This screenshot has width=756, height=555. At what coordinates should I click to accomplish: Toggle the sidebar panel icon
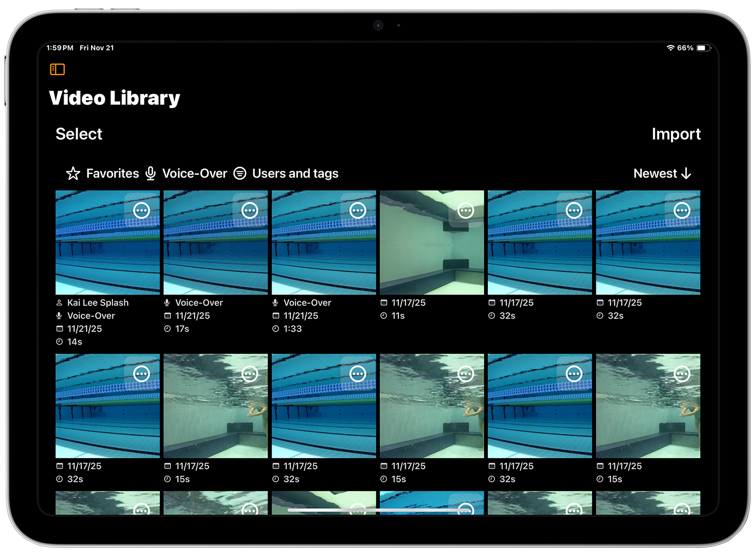pos(57,69)
